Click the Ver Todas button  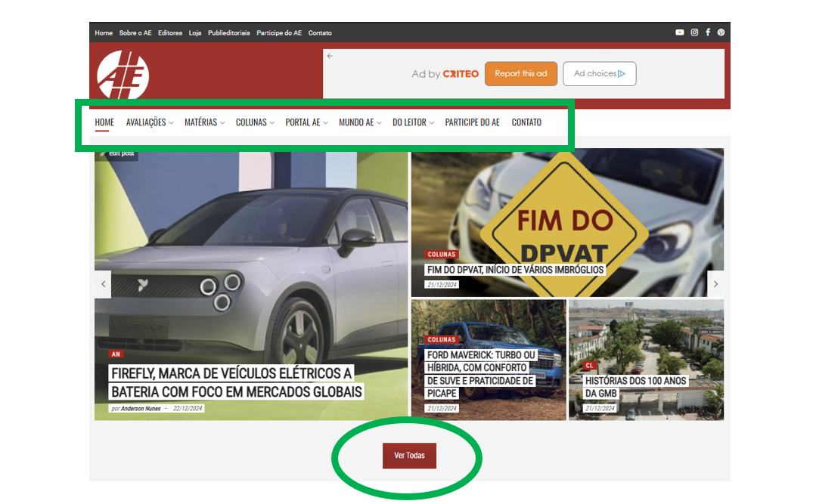point(409,456)
